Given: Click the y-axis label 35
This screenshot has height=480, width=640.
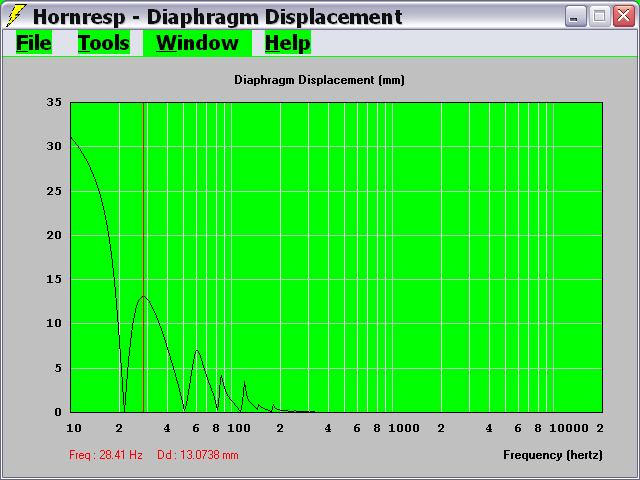Looking at the screenshot, I should (54, 102).
